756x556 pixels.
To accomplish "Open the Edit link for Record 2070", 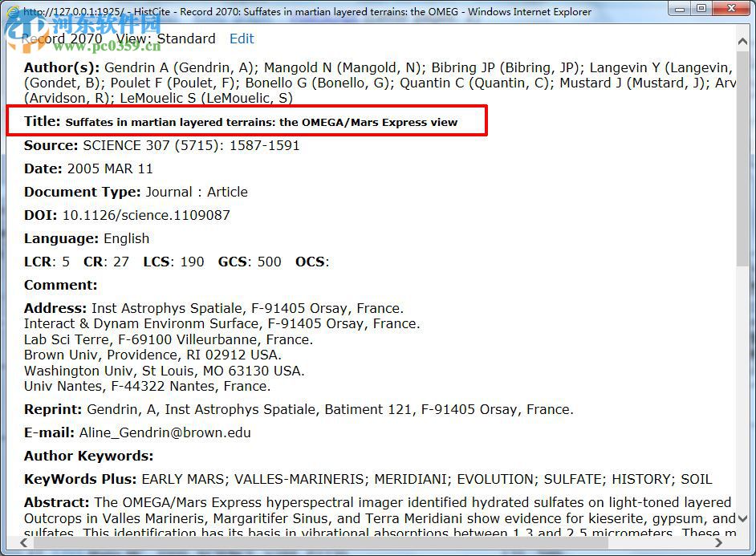I will tap(242, 39).
